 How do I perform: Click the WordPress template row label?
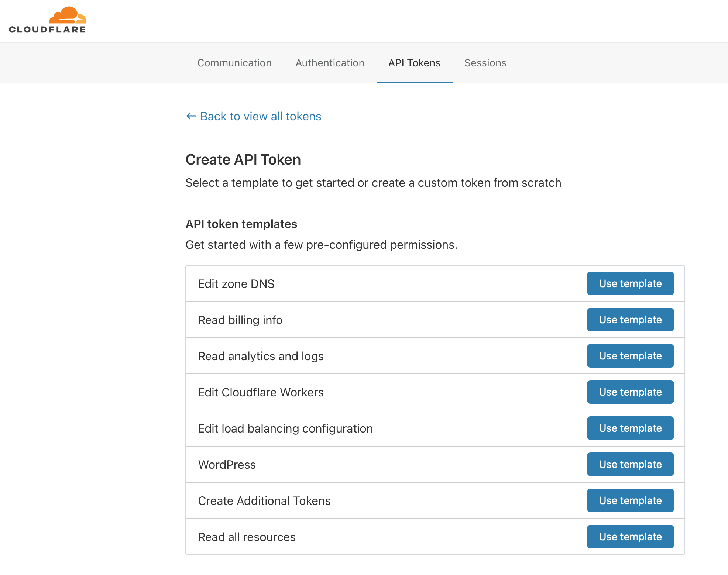pyautogui.click(x=227, y=465)
